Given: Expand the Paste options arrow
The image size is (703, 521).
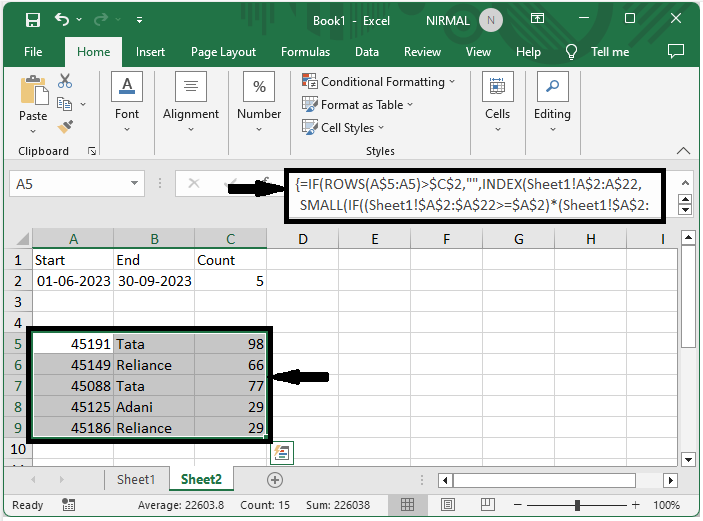Looking at the screenshot, I should tap(33, 131).
